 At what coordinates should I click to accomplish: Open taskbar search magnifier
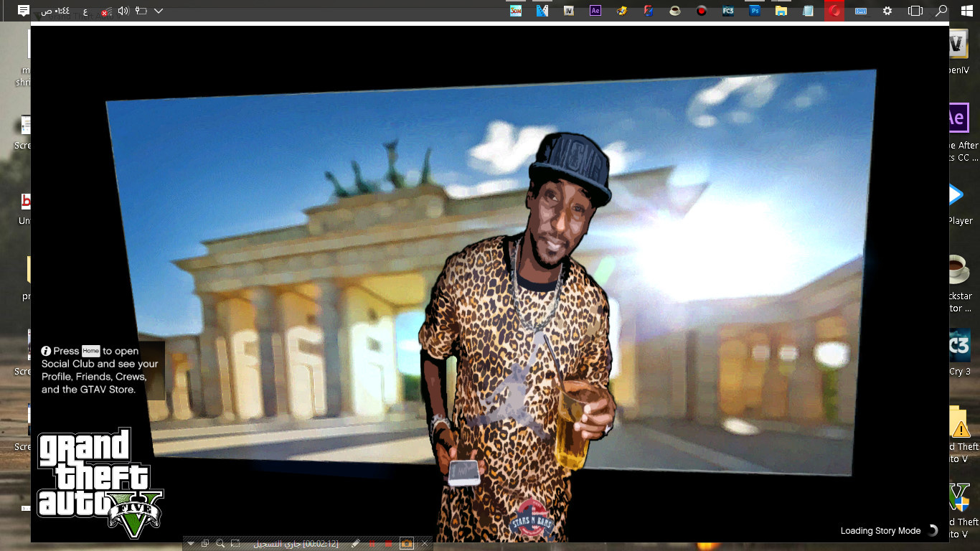(942, 11)
